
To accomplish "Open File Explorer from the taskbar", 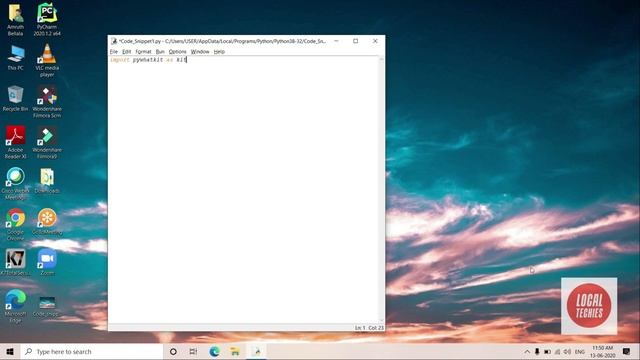I will (235, 351).
